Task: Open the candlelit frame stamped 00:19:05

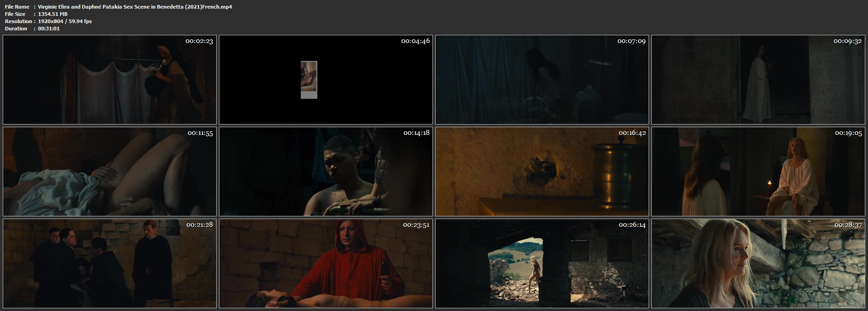Action: 758,172
